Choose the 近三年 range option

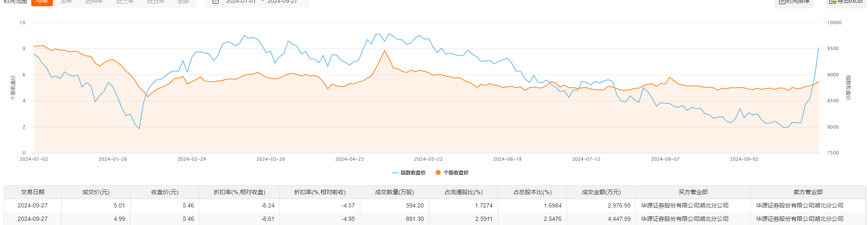point(125,2)
